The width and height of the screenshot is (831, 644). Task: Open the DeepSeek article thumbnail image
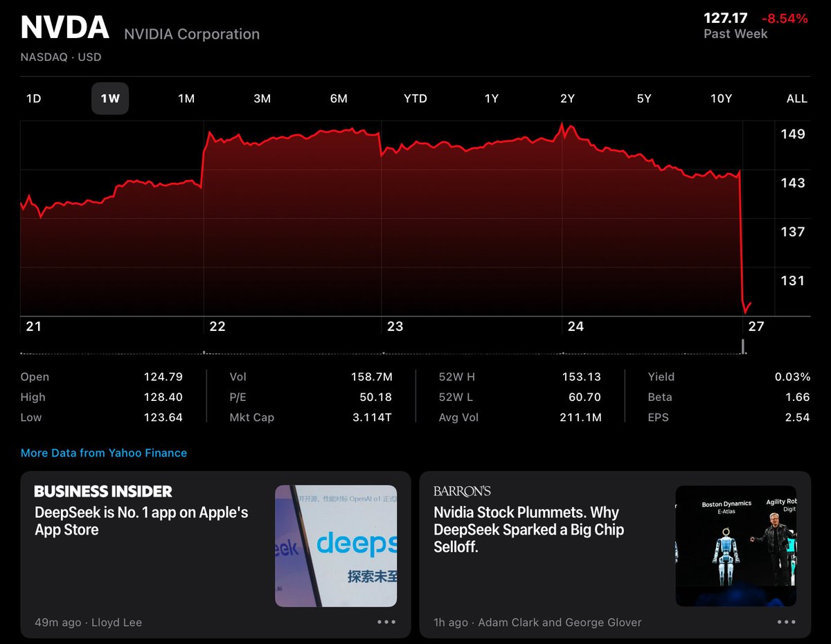pos(336,546)
